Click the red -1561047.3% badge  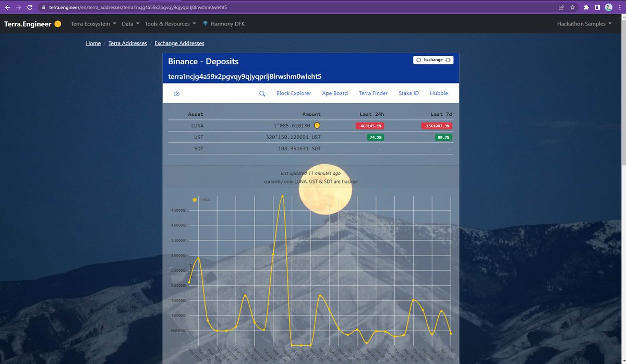[x=436, y=126]
